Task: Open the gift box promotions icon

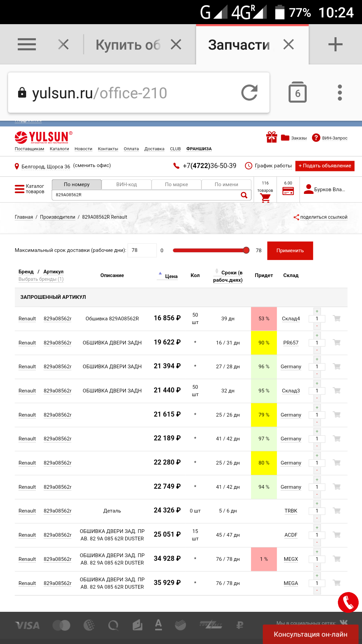Action: [271, 137]
